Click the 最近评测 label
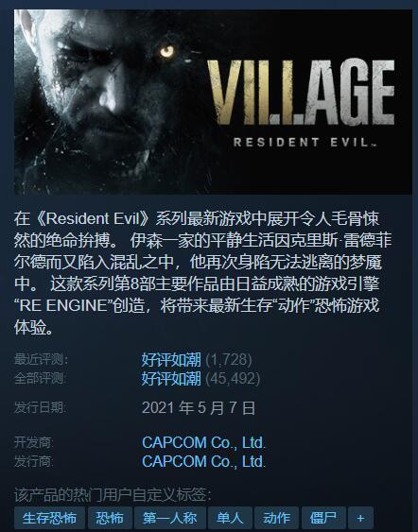Viewport: 418px width, 532px height. (x=41, y=360)
